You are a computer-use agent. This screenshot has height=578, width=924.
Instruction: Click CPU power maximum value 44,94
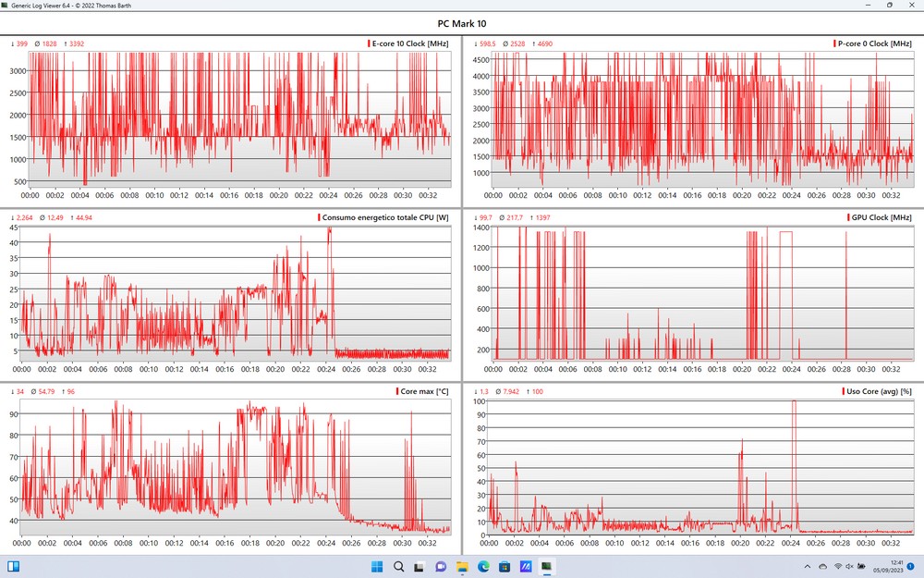click(84, 217)
